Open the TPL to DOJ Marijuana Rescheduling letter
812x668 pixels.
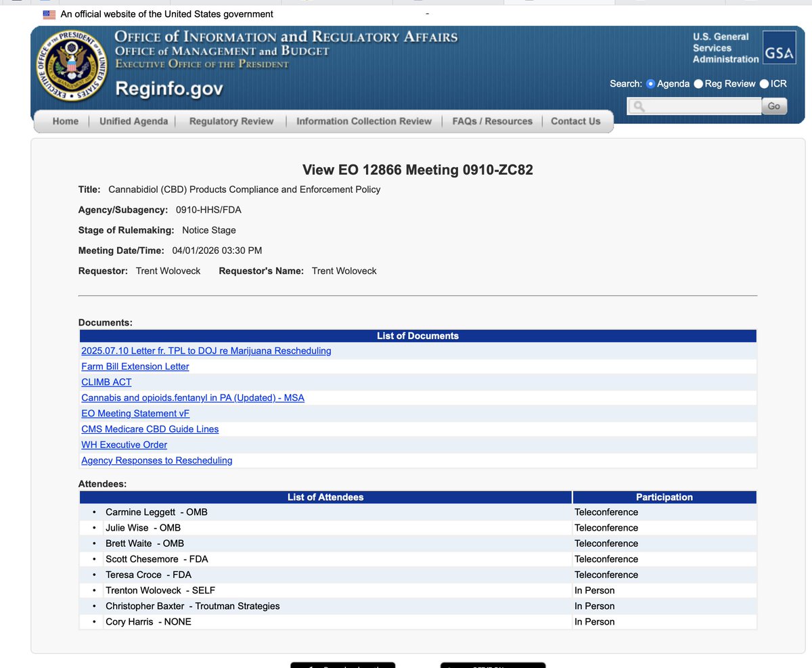click(206, 351)
